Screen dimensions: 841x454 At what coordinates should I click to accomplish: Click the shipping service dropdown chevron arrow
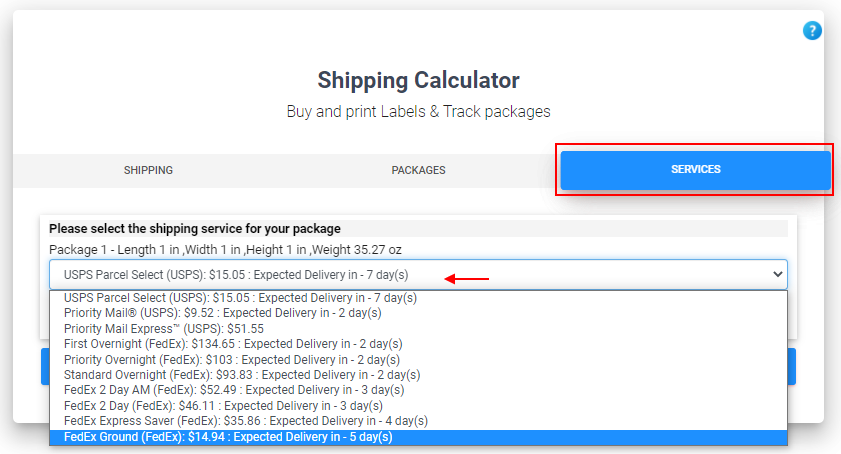point(777,274)
